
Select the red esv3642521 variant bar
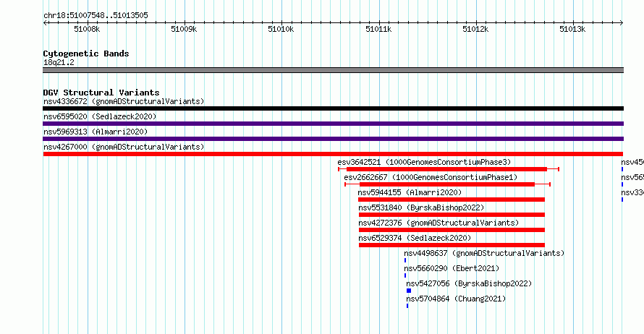[447, 169]
